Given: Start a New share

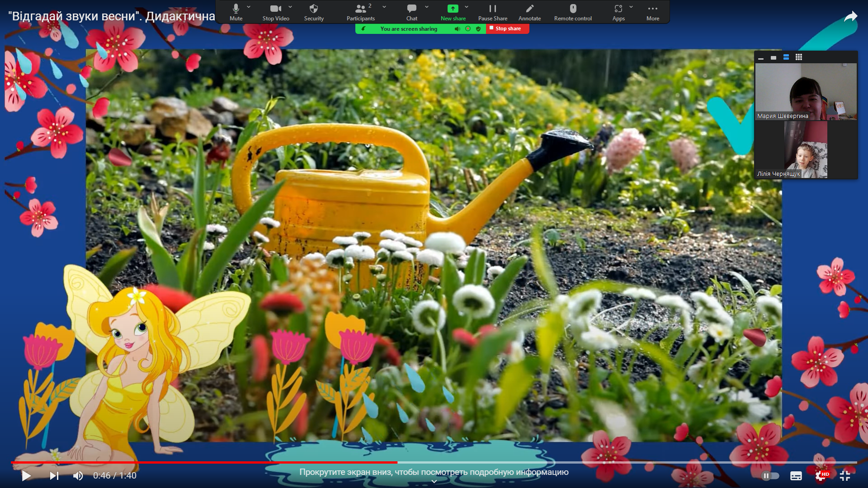Looking at the screenshot, I should pyautogui.click(x=453, y=12).
